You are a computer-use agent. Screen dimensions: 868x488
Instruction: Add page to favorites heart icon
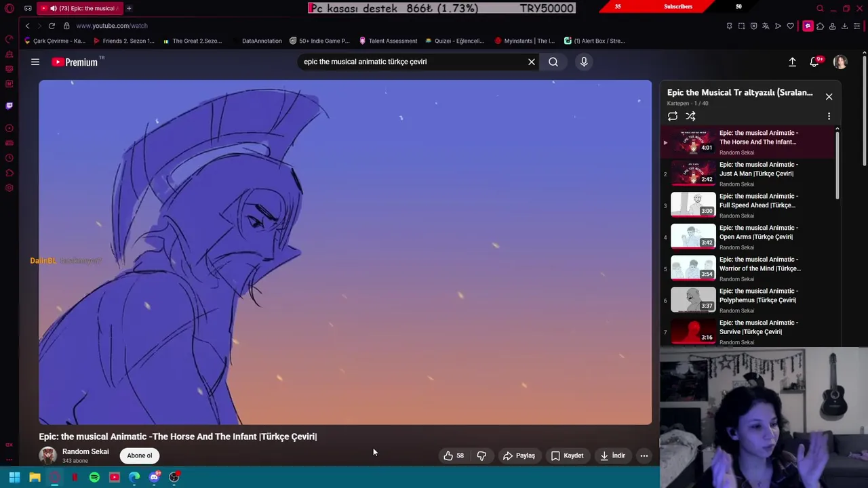pyautogui.click(x=790, y=26)
